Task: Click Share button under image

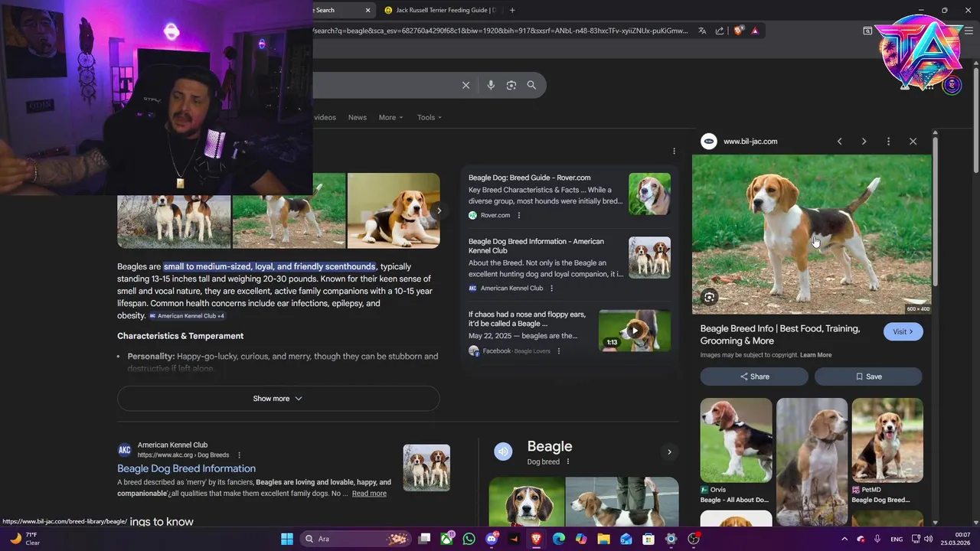Action: point(754,377)
